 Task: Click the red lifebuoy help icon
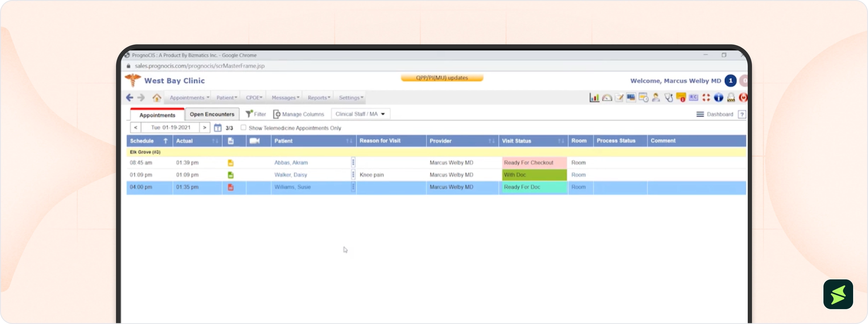point(706,98)
